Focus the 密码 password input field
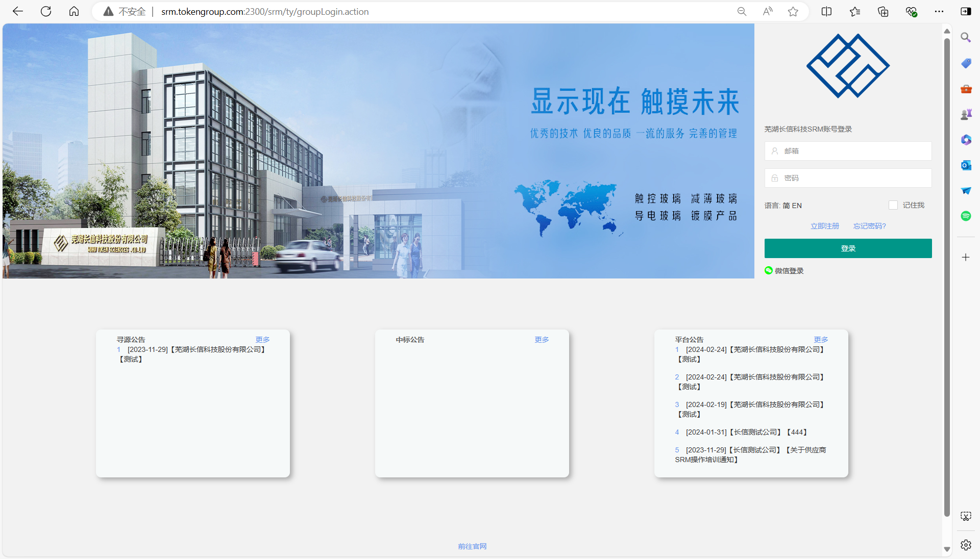The height and width of the screenshot is (559, 980). 848,178
